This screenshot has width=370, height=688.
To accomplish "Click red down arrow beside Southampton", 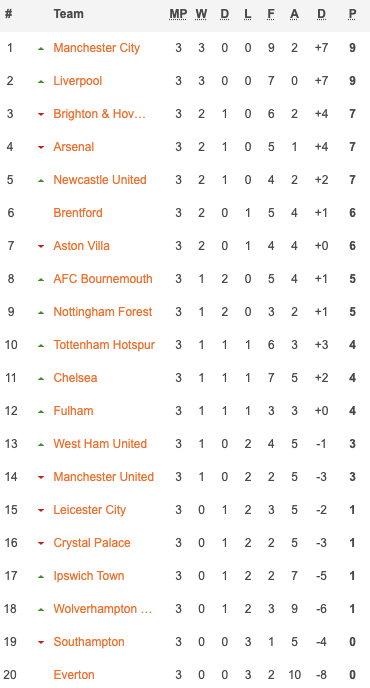I will (x=41, y=642).
